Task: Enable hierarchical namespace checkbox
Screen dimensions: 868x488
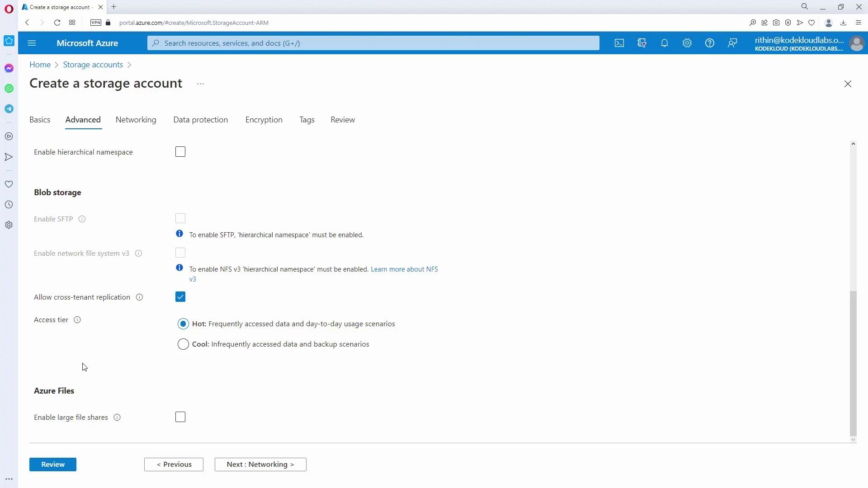Action: point(180,152)
